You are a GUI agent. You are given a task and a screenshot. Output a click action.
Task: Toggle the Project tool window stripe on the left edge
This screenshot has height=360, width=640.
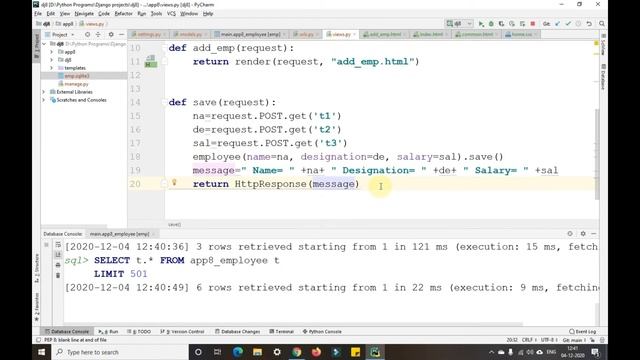click(x=37, y=46)
